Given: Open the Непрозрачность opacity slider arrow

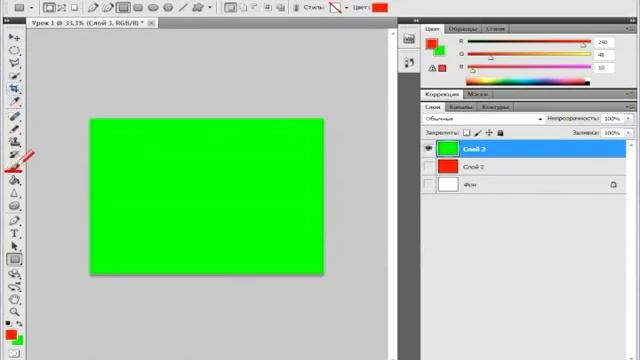Looking at the screenshot, I should click(629, 118).
